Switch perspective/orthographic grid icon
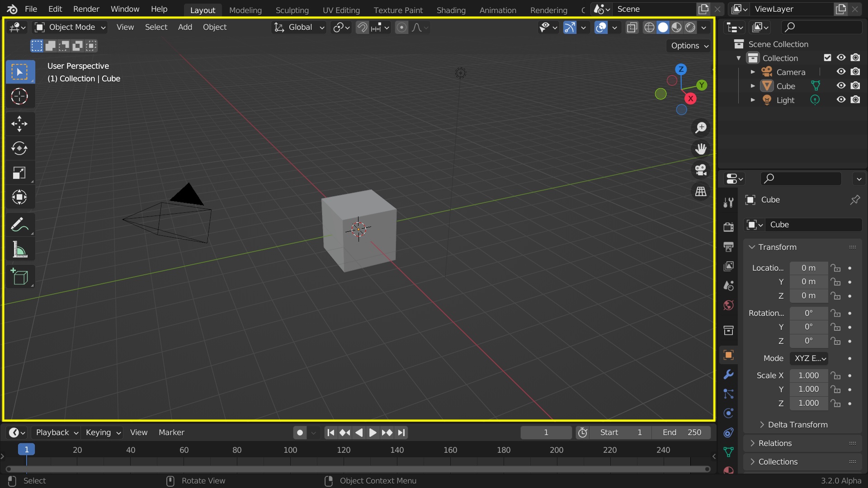This screenshot has width=868, height=488. 701,192
